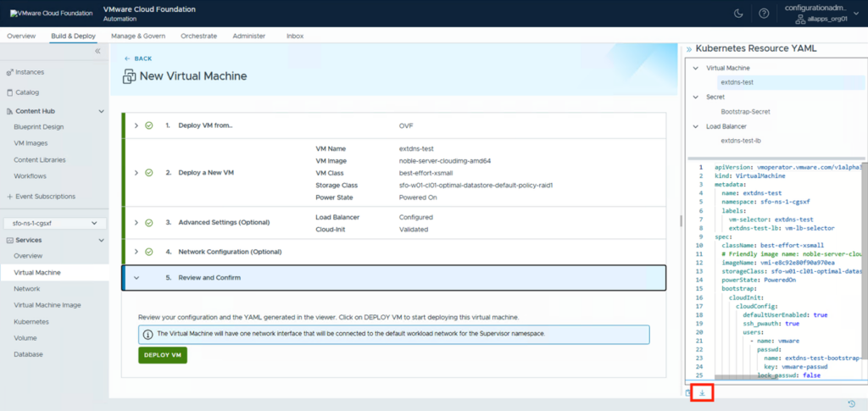Click the Instances sidebar icon
This screenshot has height=411, width=868.
click(9, 72)
